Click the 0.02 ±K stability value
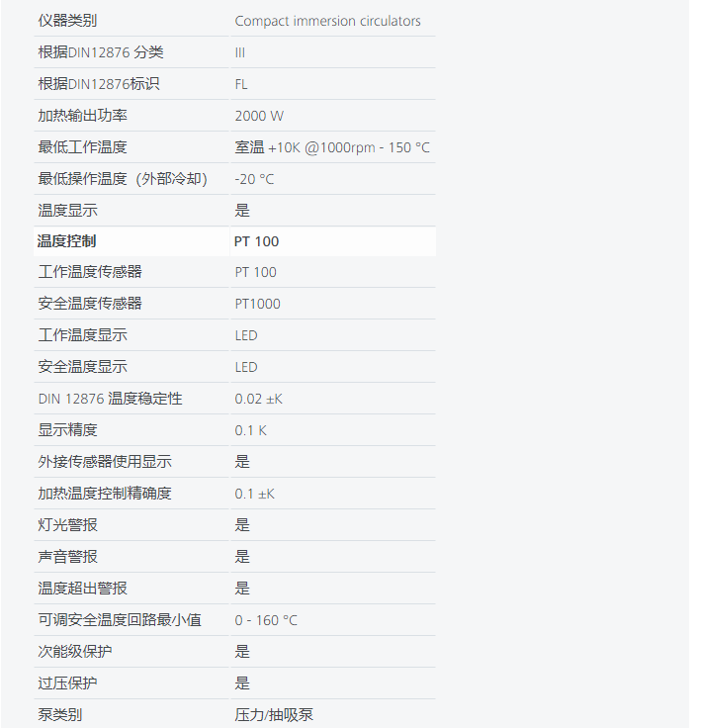The image size is (701, 728). (259, 399)
